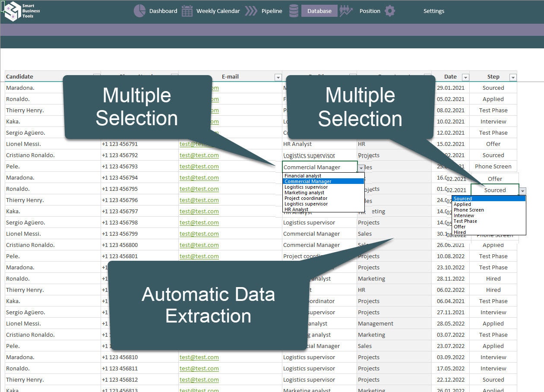The image size is (544, 392).
Task: Choose Project coordinator from the position list
Action: [323, 198]
